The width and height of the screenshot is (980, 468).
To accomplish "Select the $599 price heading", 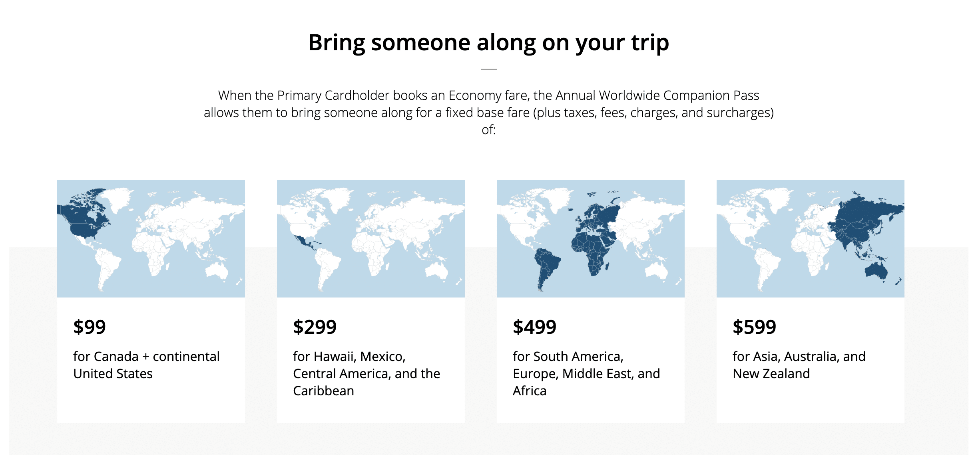I will (754, 327).
